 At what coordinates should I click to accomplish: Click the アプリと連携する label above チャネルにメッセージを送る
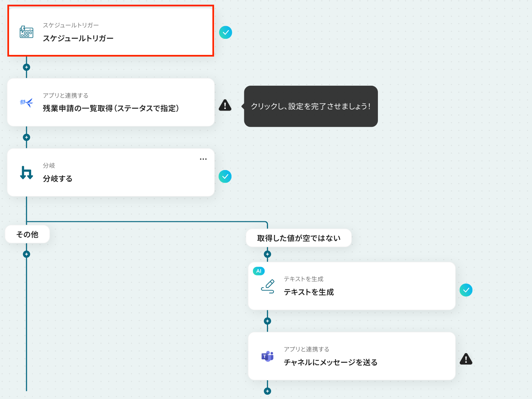click(307, 349)
